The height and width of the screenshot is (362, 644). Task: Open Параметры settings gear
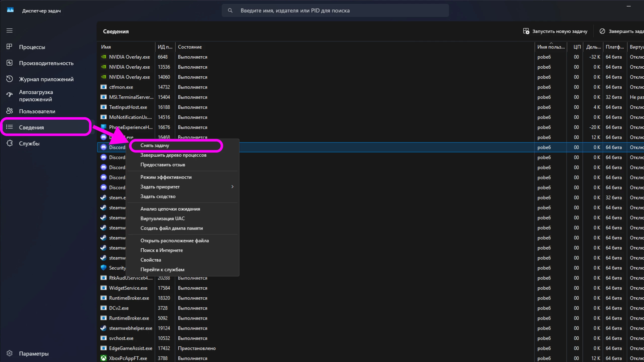tap(10, 353)
